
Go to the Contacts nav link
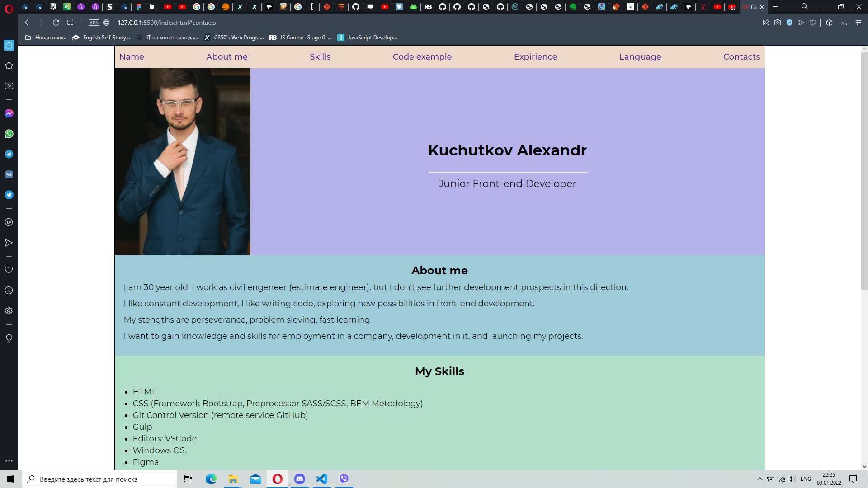click(x=741, y=57)
